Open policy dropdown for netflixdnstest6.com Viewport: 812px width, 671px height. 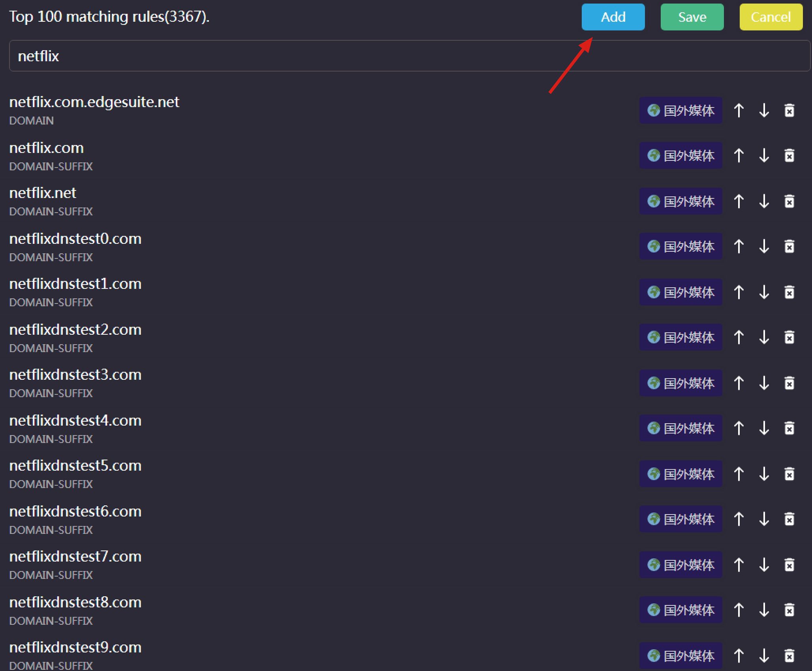pos(681,519)
